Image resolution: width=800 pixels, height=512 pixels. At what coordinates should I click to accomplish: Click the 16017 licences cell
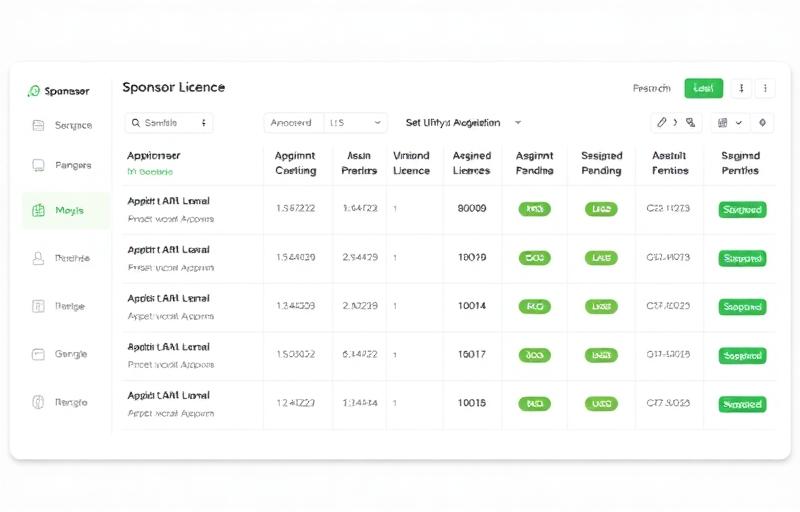472,354
